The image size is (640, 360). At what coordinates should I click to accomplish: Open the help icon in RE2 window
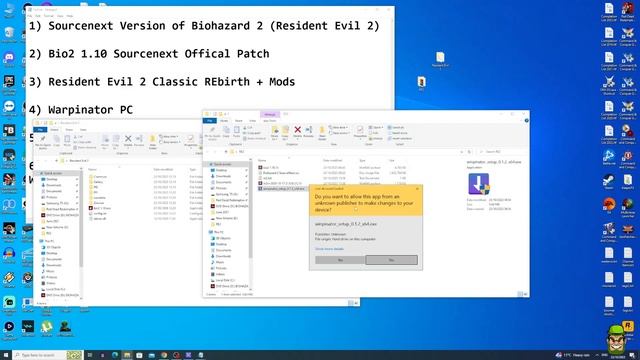526,120
